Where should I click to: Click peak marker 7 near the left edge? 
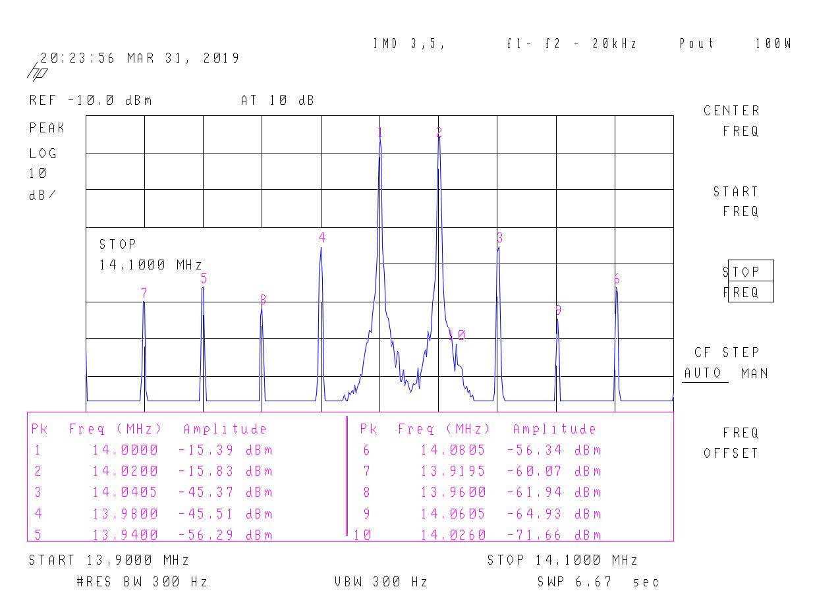[x=144, y=293]
